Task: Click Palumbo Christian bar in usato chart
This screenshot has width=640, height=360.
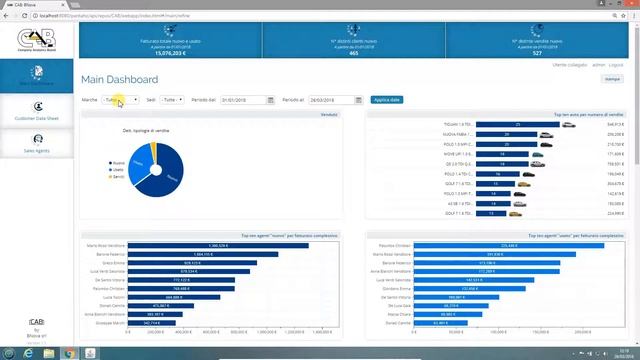Action: coord(509,246)
